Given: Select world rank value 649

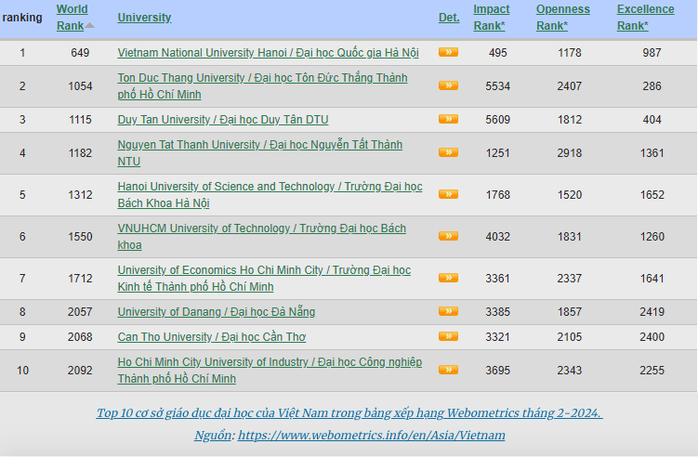Looking at the screenshot, I should point(80,53).
